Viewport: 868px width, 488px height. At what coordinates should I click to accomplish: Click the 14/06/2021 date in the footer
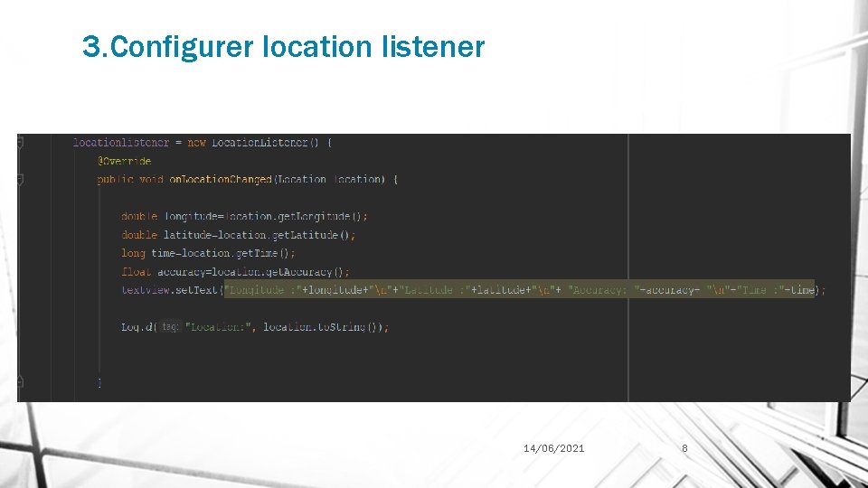[553, 448]
